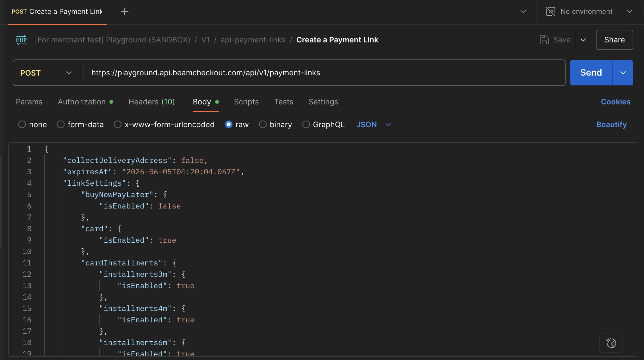
Task: Open the Playground (SANDBOX) collection breadcrumb
Action: click(x=113, y=40)
